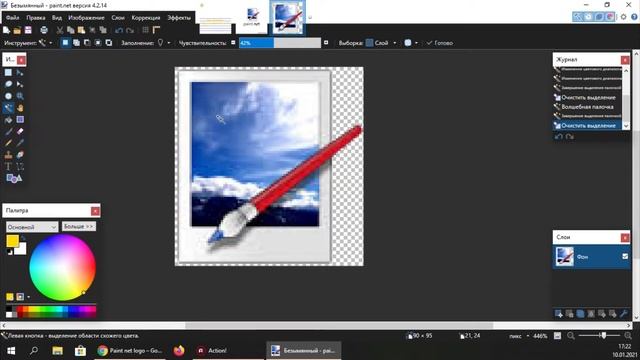This screenshot has height=360, width=640.
Task: Open the Эффекты menu
Action: (x=179, y=18)
